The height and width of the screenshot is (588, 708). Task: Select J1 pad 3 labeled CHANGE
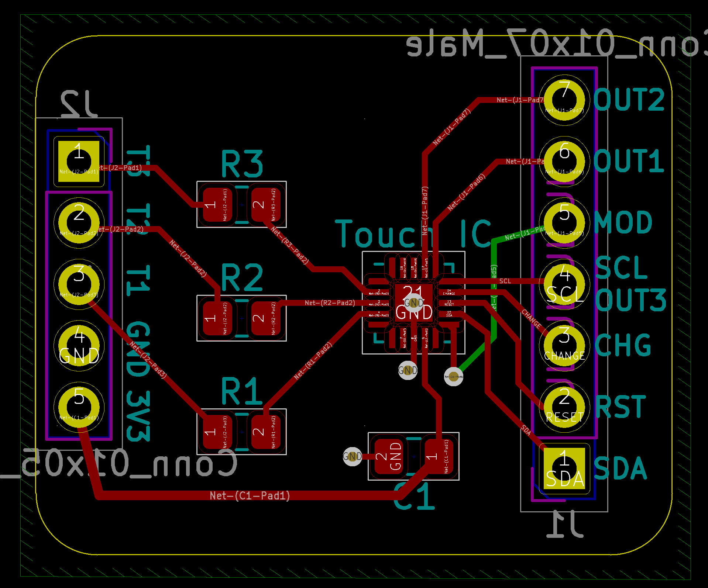[564, 345]
